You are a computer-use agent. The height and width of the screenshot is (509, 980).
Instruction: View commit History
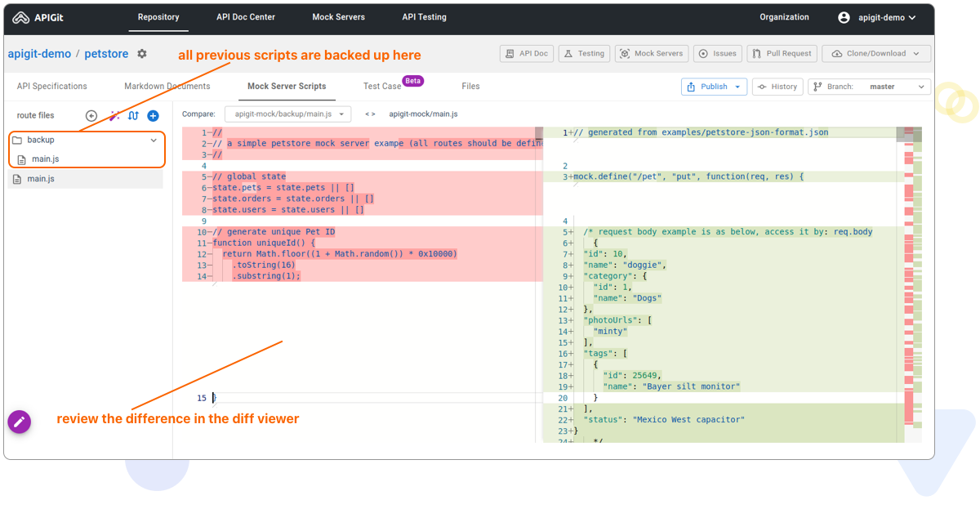[777, 87]
